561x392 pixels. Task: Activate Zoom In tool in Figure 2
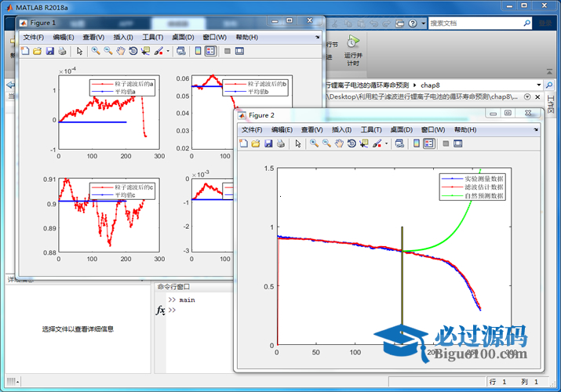point(314,143)
